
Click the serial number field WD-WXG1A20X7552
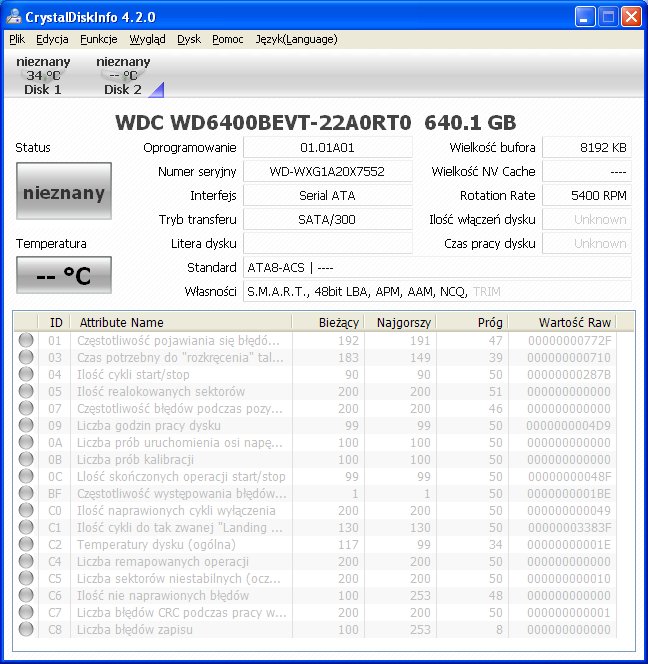pyautogui.click(x=327, y=172)
